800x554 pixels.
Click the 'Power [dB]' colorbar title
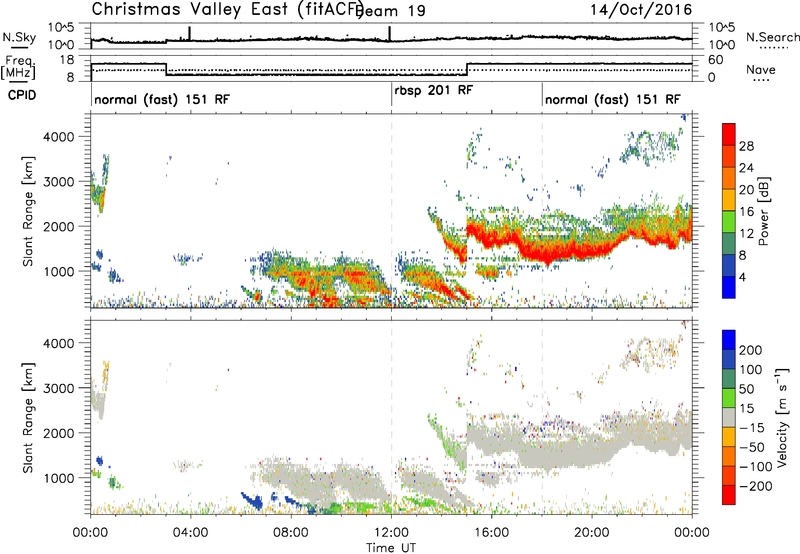click(763, 211)
